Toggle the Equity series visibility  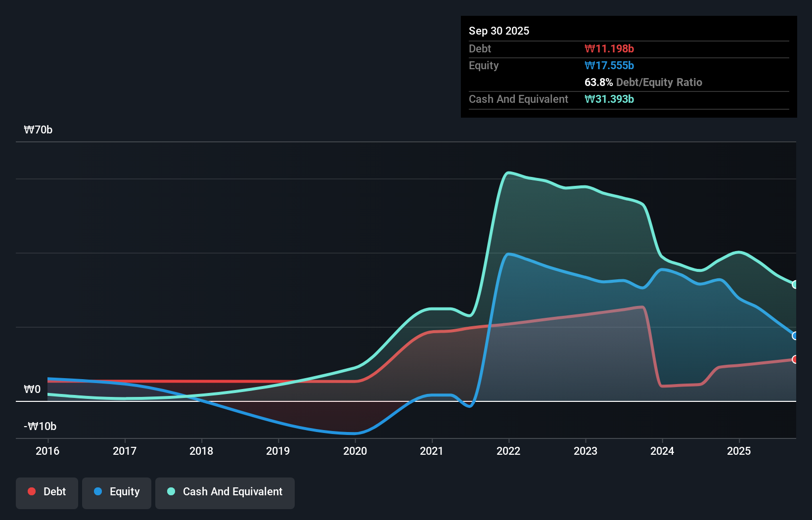116,491
